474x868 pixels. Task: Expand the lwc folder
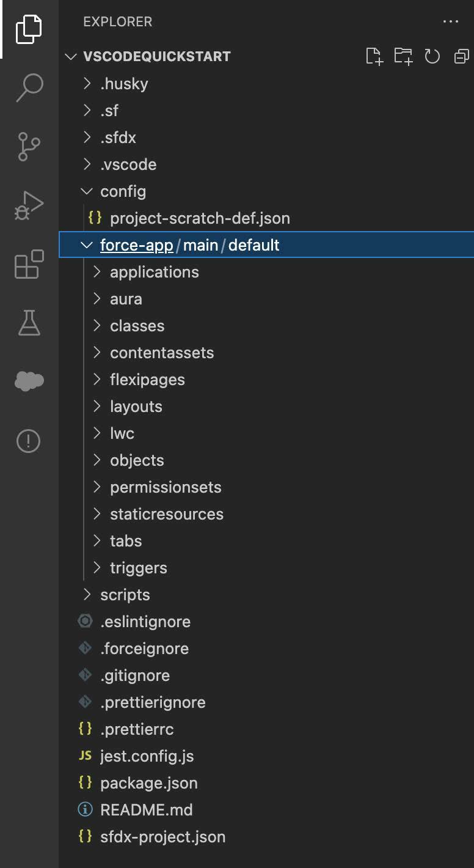click(122, 433)
